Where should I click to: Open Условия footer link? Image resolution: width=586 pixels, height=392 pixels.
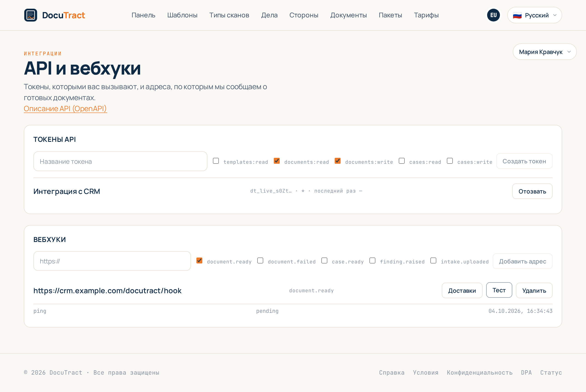[x=426, y=373]
